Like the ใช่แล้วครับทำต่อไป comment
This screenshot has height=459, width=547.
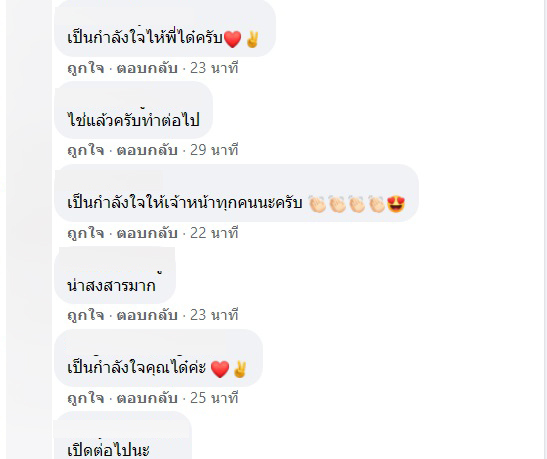[85, 150]
